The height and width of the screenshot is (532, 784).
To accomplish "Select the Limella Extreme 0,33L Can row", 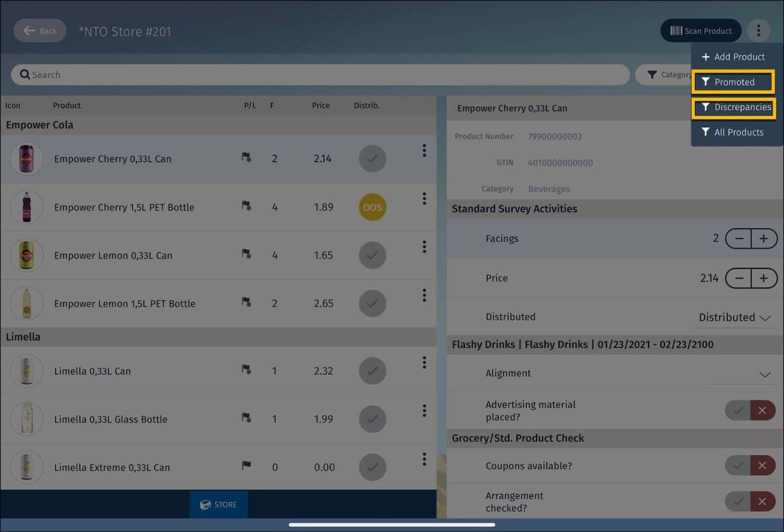I will [219, 467].
